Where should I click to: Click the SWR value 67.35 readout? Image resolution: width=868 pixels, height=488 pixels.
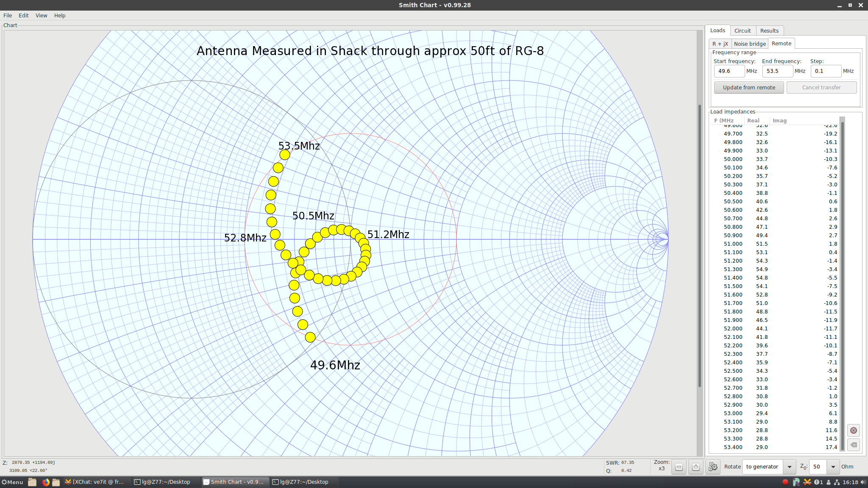pos(628,463)
